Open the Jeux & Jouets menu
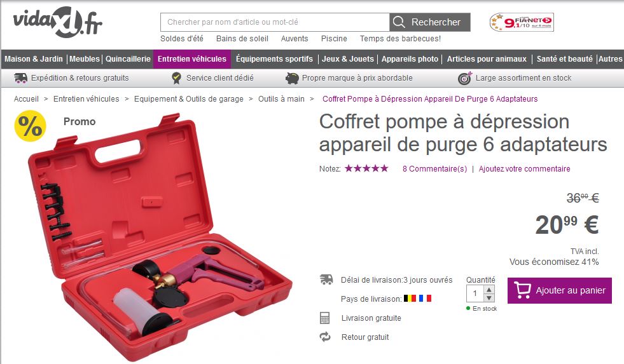 click(348, 59)
